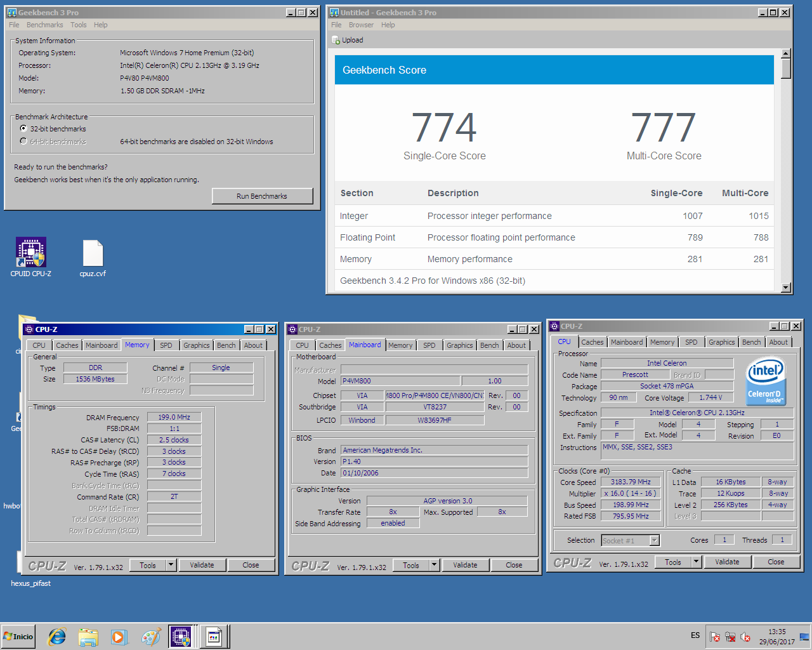The height and width of the screenshot is (650, 812).
Task: Launch Windows Media Player from taskbar
Action: click(x=119, y=637)
